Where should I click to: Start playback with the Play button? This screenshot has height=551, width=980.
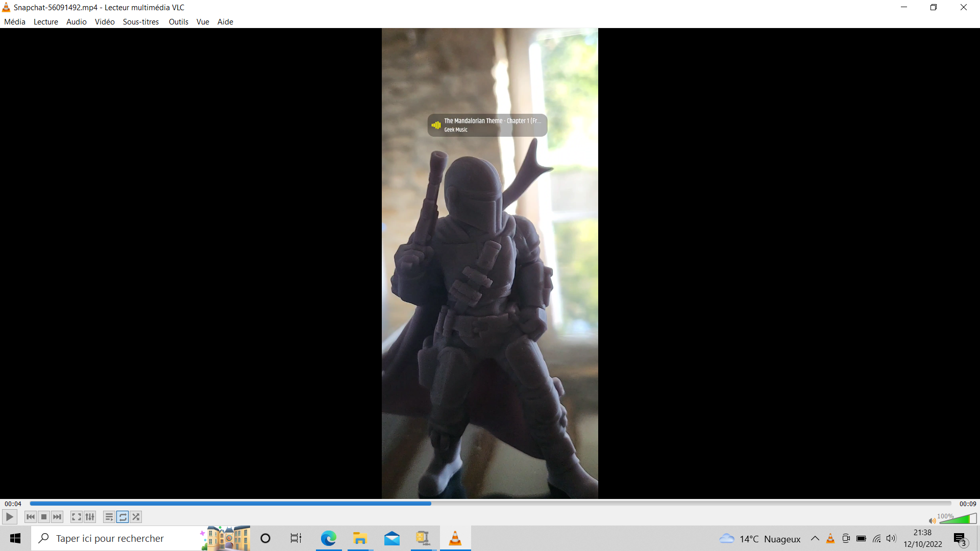point(9,517)
